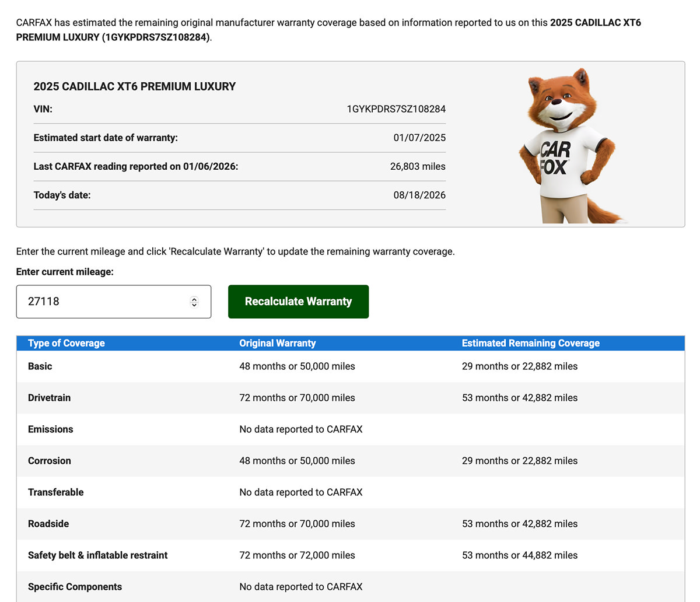The image size is (700, 602).
Task: Click the 'Original Warranty' column header
Action: click(278, 343)
